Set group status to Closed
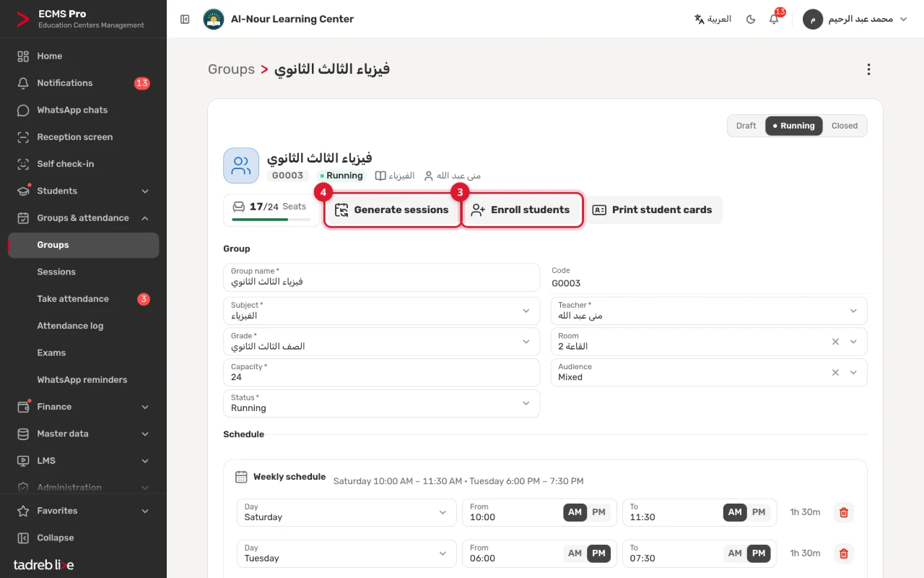The height and width of the screenshot is (578, 924). click(845, 126)
